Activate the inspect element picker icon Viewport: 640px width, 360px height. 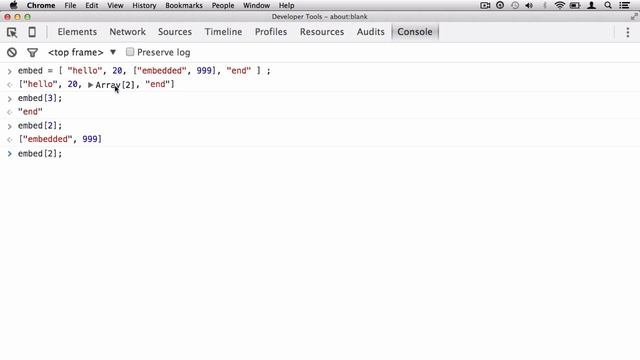pyautogui.click(x=12, y=32)
